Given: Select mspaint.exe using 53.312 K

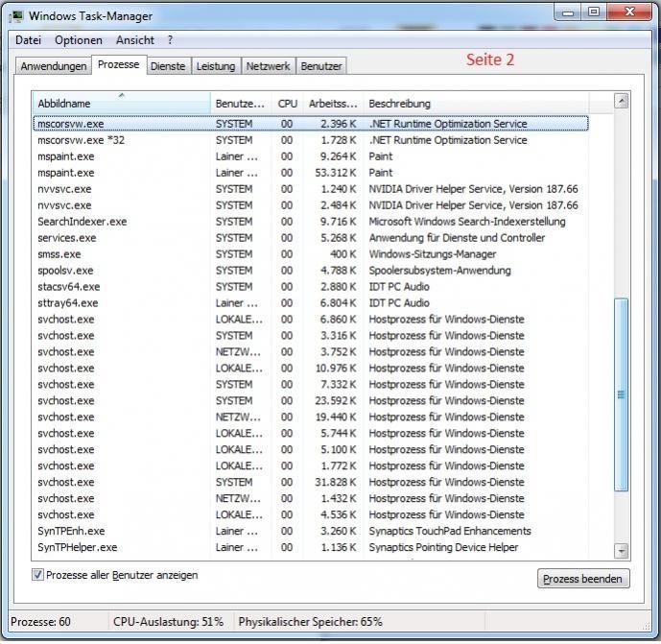Looking at the screenshot, I should [x=311, y=173].
